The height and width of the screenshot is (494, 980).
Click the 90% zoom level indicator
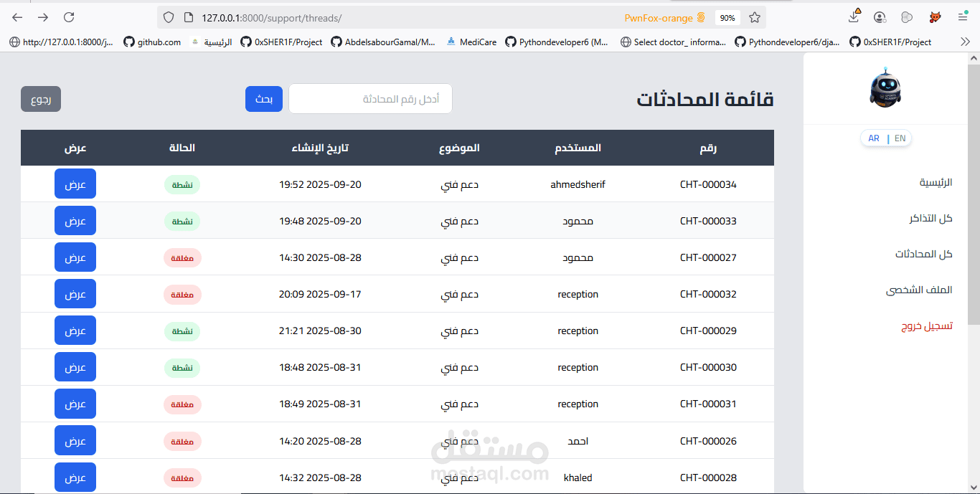[x=727, y=17]
